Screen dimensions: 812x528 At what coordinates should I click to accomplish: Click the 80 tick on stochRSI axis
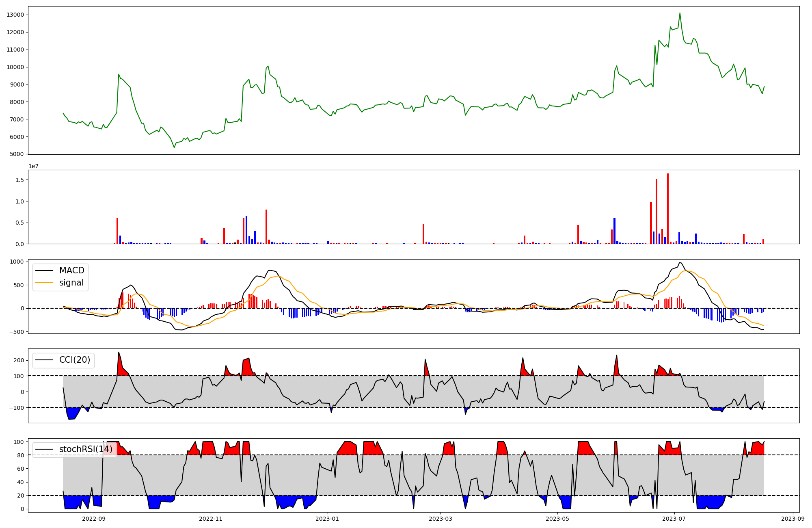[x=20, y=455]
